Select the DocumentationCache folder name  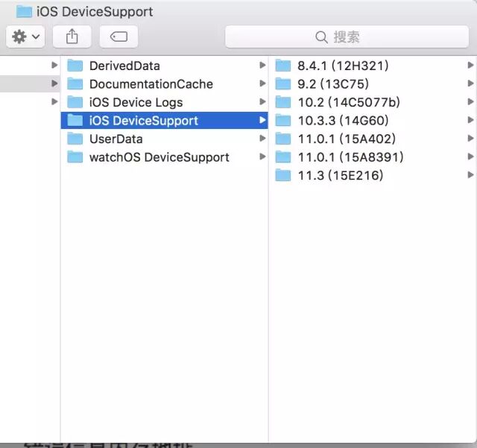(x=151, y=84)
